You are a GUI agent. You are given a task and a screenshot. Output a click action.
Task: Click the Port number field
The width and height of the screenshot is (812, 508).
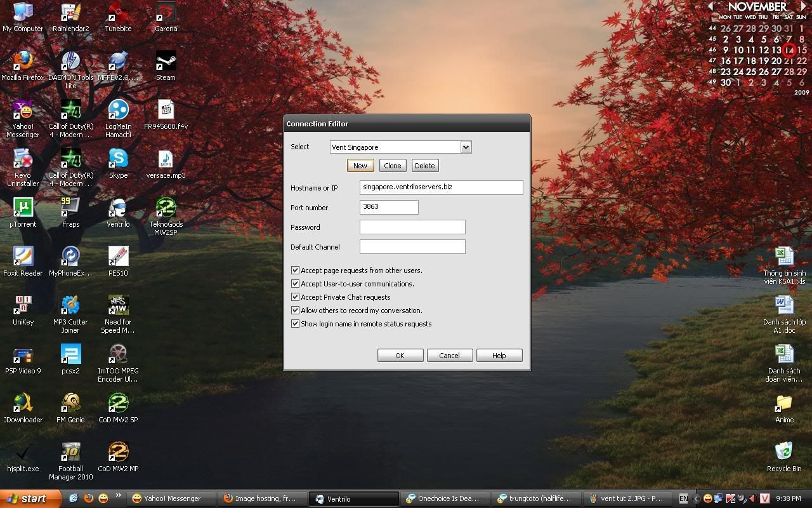point(389,207)
